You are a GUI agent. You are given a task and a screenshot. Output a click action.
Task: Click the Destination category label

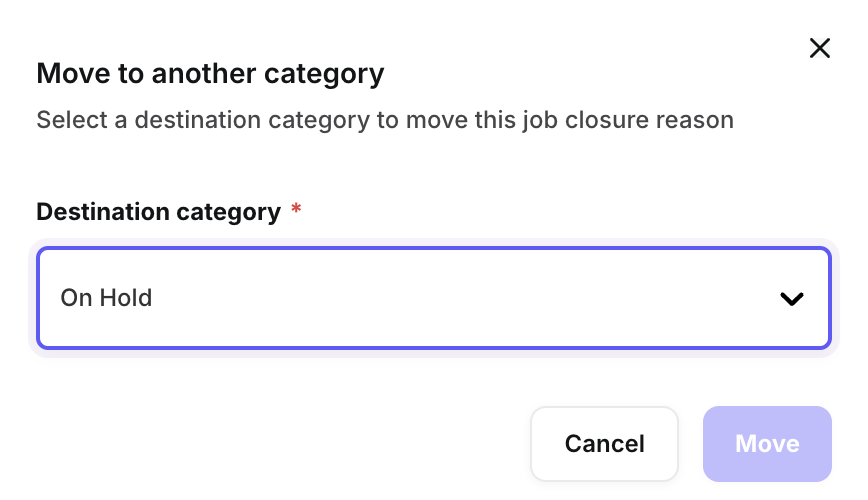click(158, 212)
